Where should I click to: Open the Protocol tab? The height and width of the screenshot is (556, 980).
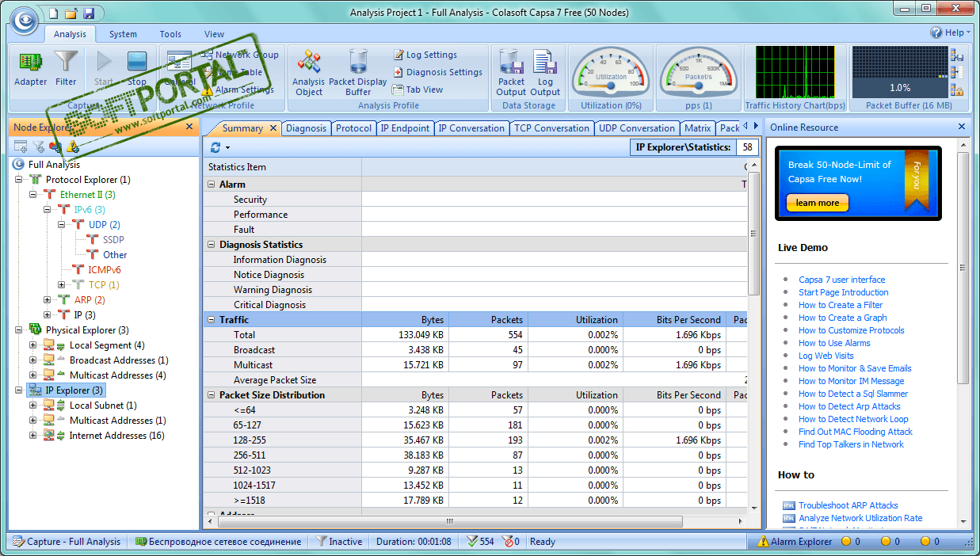pos(353,128)
